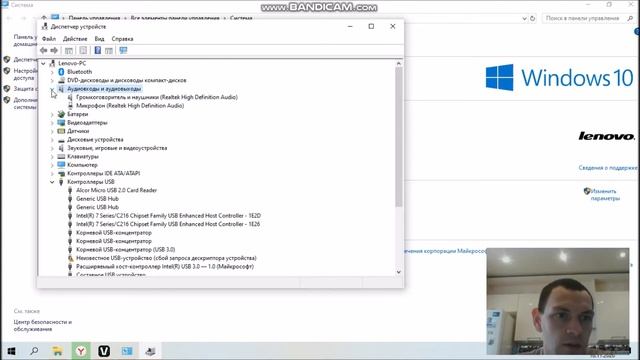
Task: Click the Forward arrow in Device Manager toolbar
Action: click(54, 50)
